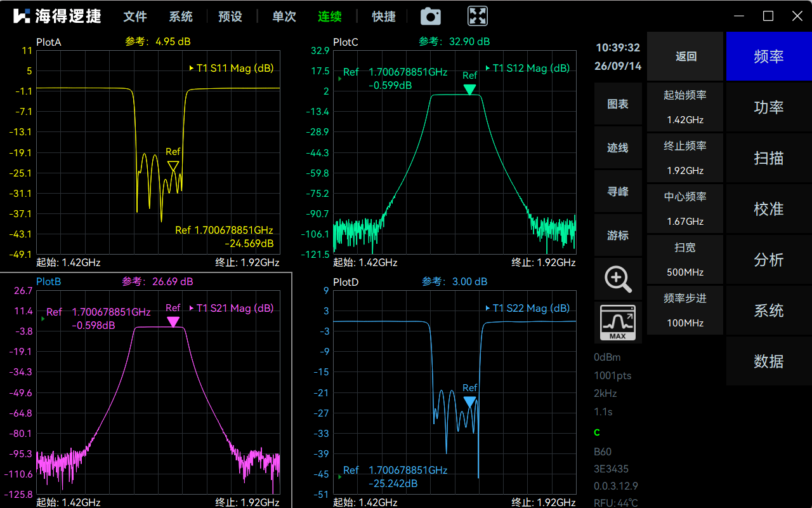Select the T1 S11 Mag (dB) trace label
812x508 pixels.
click(232, 68)
